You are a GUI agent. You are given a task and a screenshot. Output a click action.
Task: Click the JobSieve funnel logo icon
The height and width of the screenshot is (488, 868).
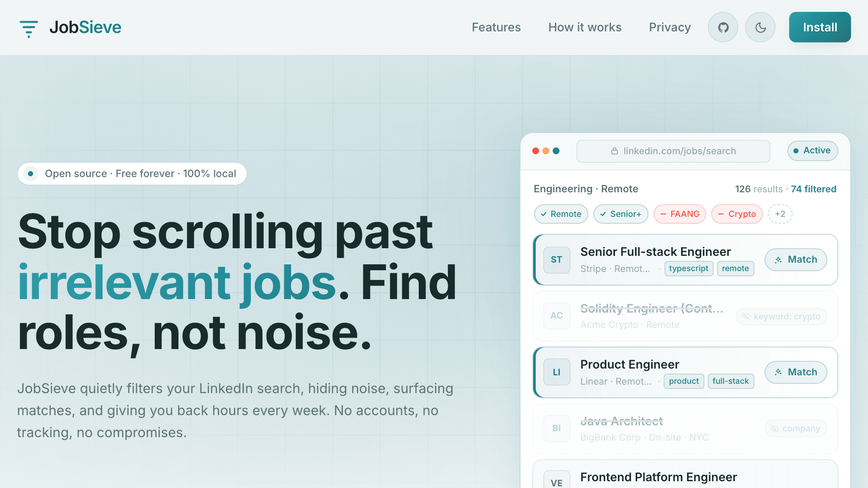pyautogui.click(x=29, y=28)
